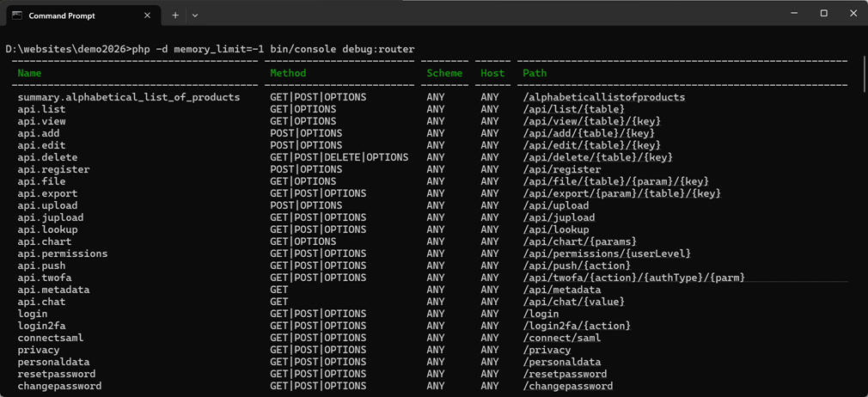Click the /api/metadata path
Screen dimensions: 868x397
coord(562,290)
